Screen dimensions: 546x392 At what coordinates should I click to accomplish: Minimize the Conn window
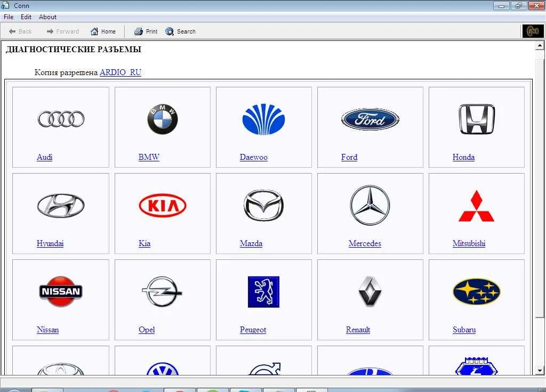click(501, 5)
